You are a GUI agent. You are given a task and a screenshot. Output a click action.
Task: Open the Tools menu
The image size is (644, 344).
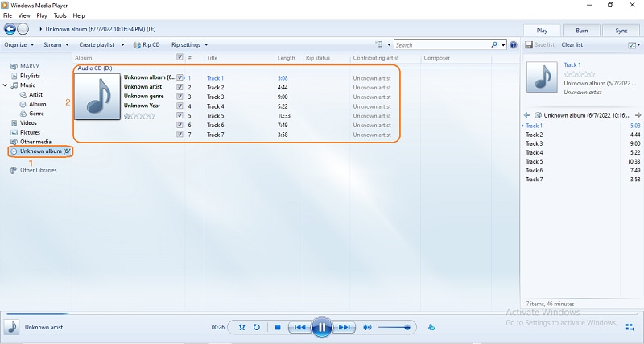click(60, 15)
